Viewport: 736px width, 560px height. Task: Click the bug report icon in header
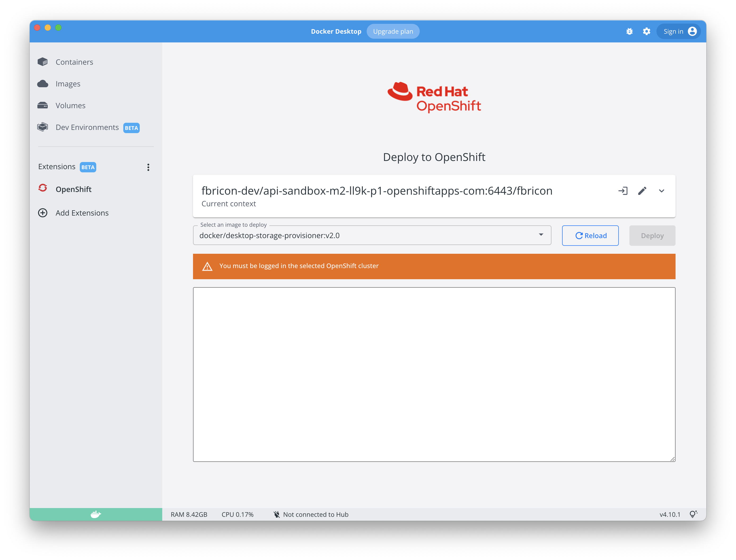click(x=629, y=31)
